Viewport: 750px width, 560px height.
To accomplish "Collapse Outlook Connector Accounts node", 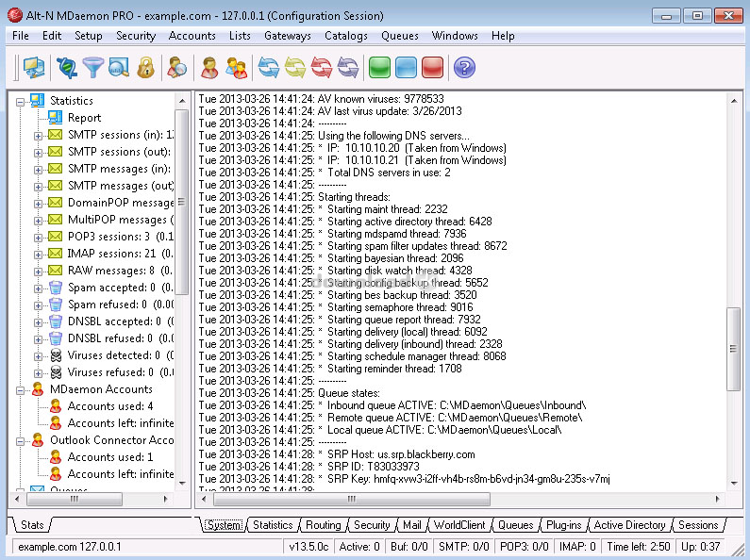I will pyautogui.click(x=20, y=441).
